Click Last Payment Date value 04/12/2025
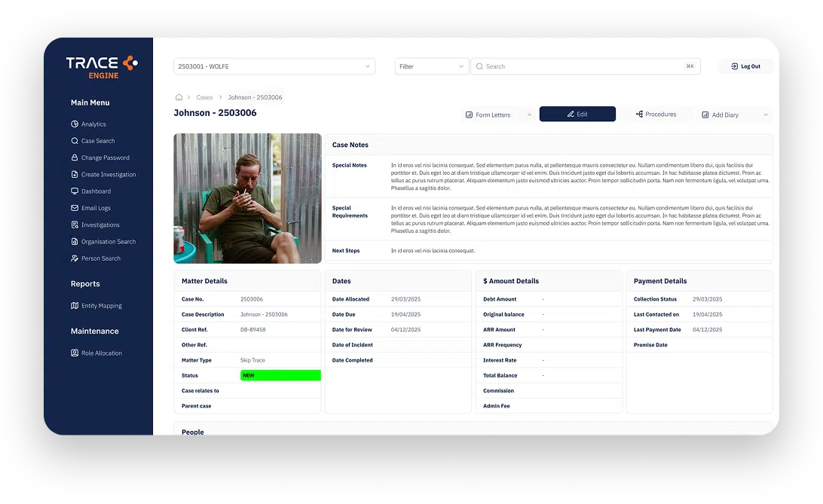The image size is (823, 504). [x=707, y=330]
